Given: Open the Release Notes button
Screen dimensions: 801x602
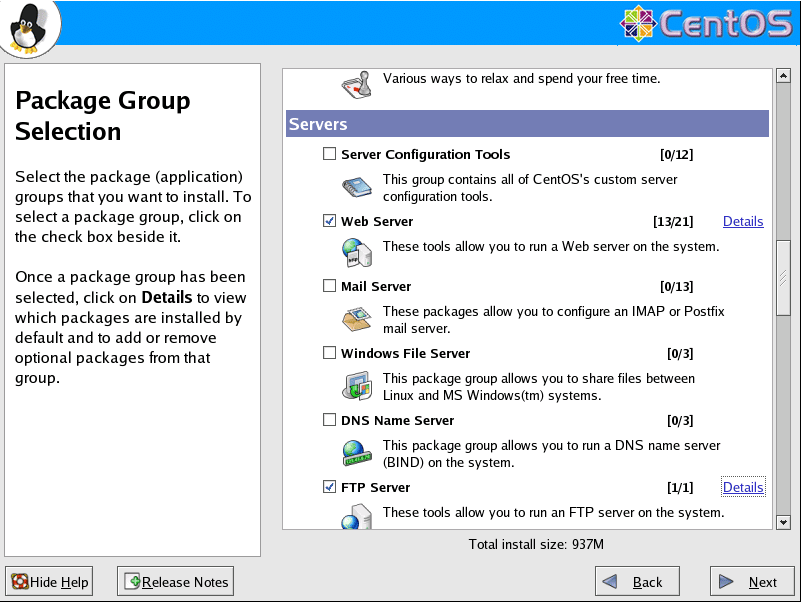Looking at the screenshot, I should [x=175, y=581].
